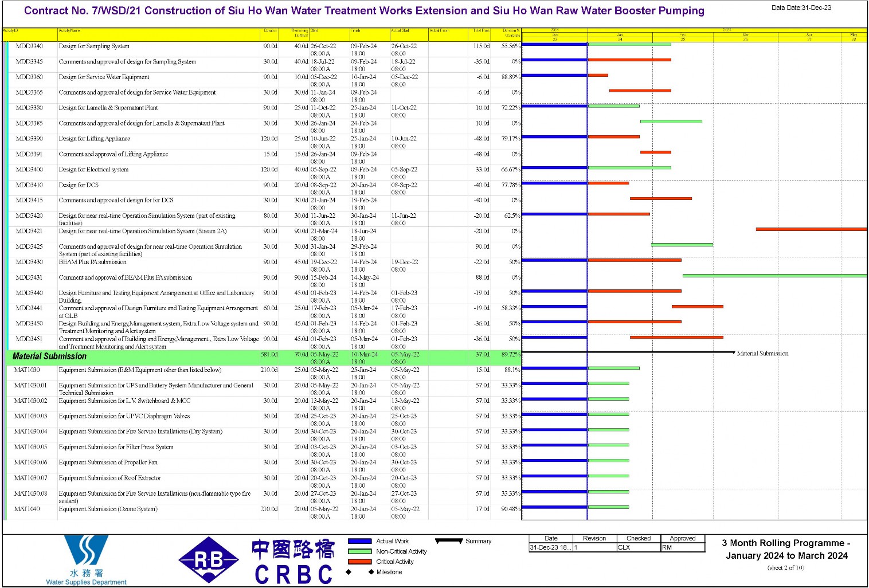
Task: Click the green Gantt bar for MDD3431
Action: 774,276
